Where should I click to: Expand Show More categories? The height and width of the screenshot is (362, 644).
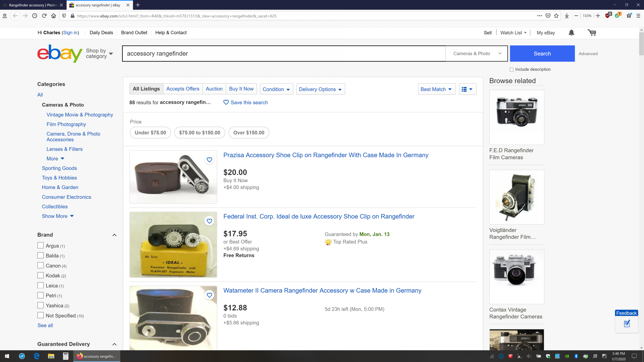(58, 216)
